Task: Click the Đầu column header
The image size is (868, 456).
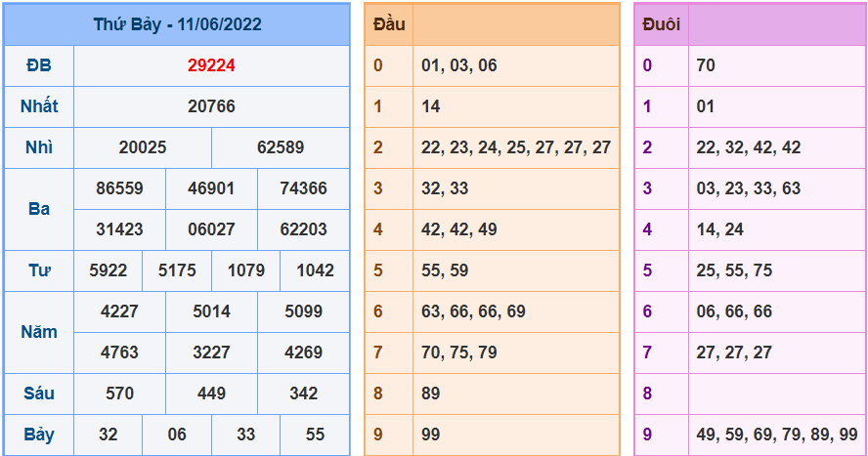Action: tap(389, 24)
